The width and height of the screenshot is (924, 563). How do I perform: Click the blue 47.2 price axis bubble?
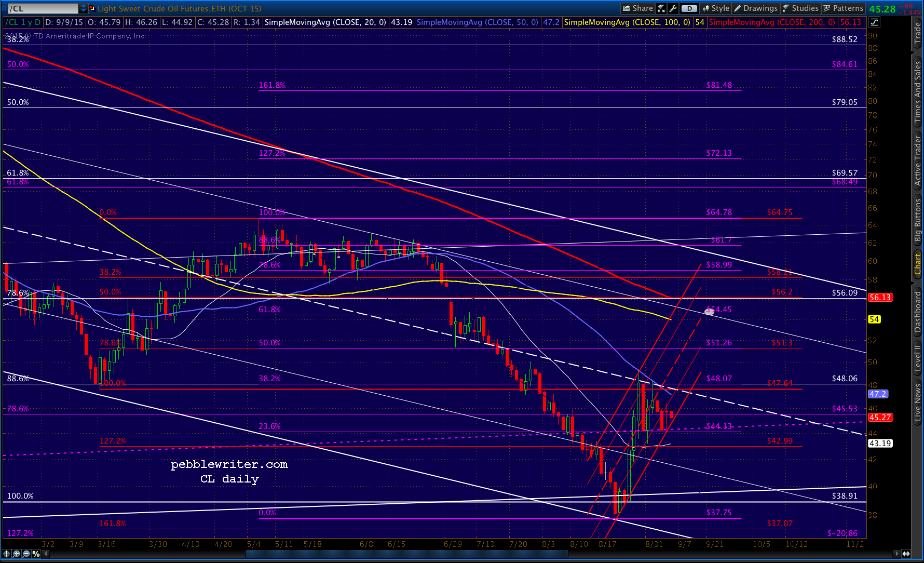(x=878, y=394)
